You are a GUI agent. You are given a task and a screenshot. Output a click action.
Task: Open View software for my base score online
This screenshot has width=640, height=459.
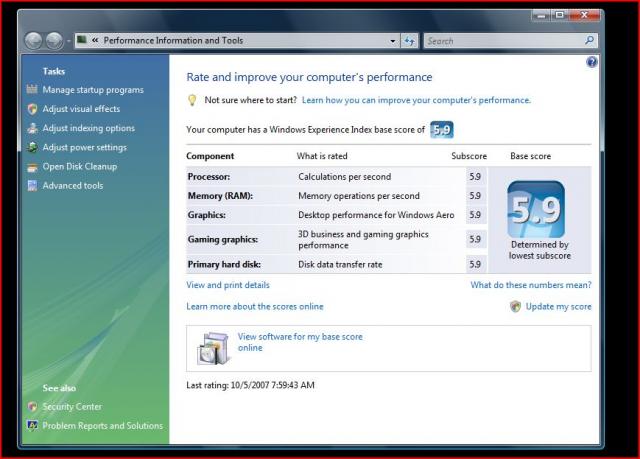[x=300, y=342]
